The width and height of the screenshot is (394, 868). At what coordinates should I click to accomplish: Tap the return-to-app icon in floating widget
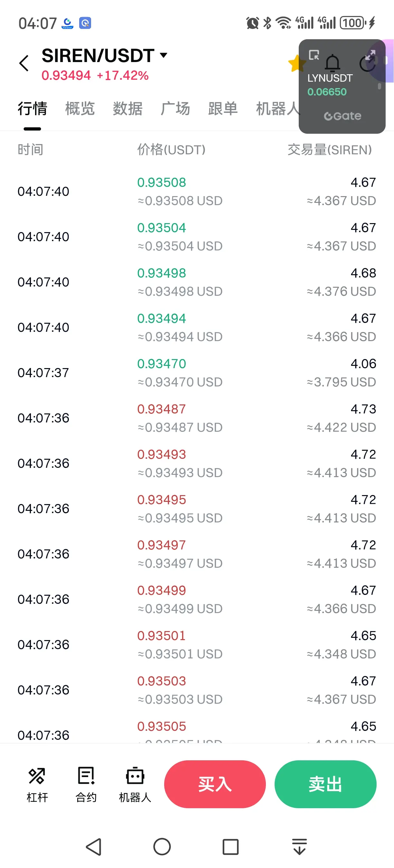[x=314, y=55]
